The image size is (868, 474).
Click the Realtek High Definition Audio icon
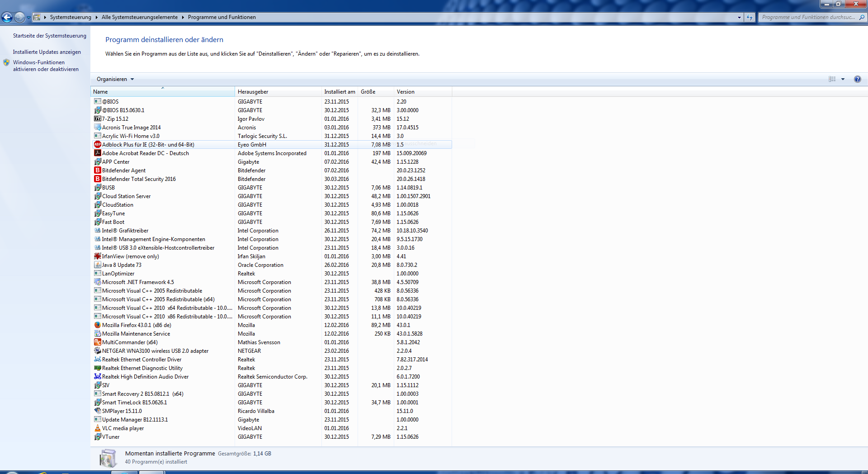(97, 377)
